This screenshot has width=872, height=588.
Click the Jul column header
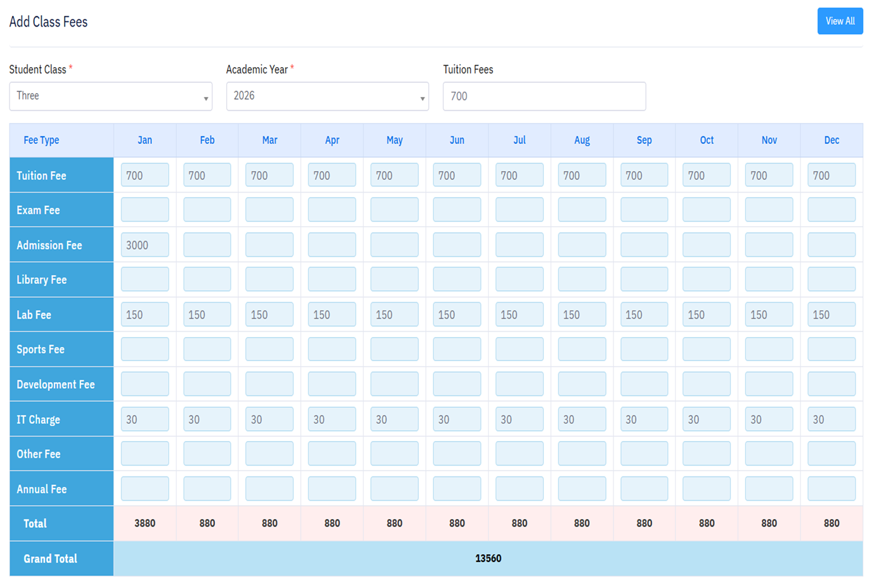click(x=519, y=140)
